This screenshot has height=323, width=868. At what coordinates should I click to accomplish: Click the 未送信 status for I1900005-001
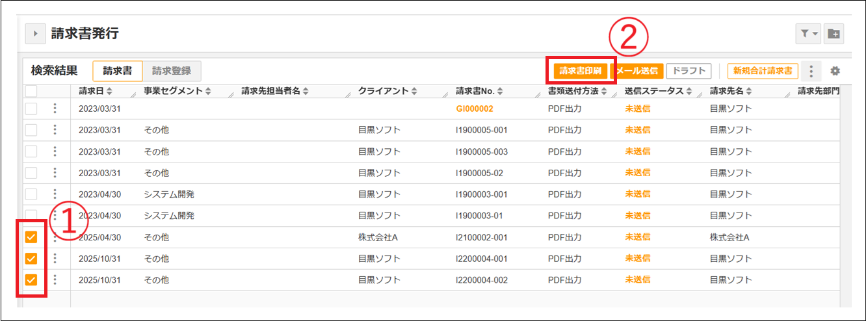[x=638, y=130]
